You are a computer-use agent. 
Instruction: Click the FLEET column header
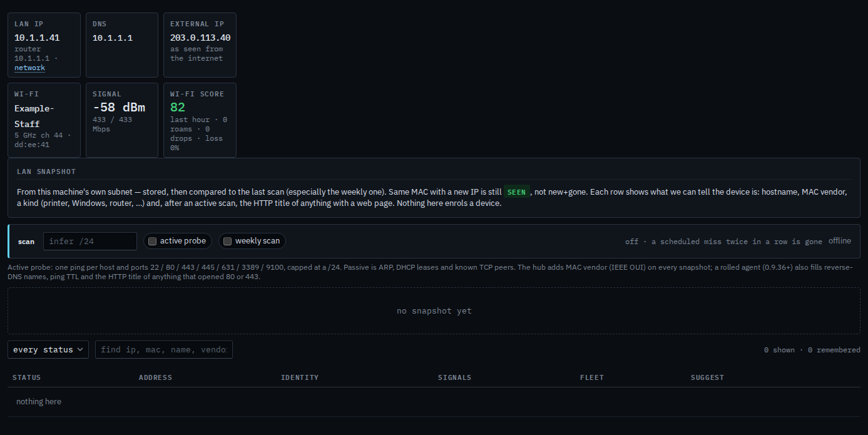tap(592, 377)
